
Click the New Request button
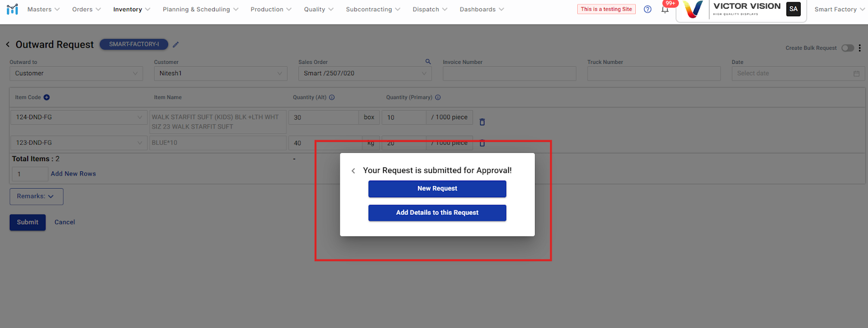(x=437, y=189)
